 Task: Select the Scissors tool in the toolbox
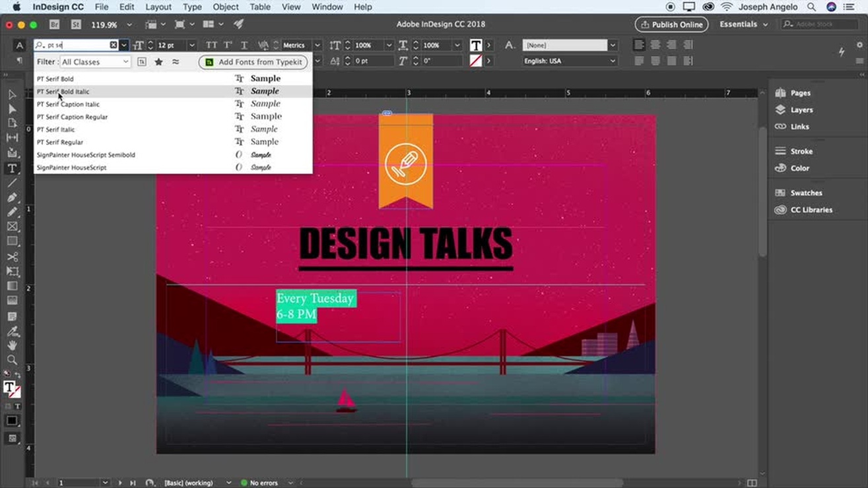pos(12,257)
